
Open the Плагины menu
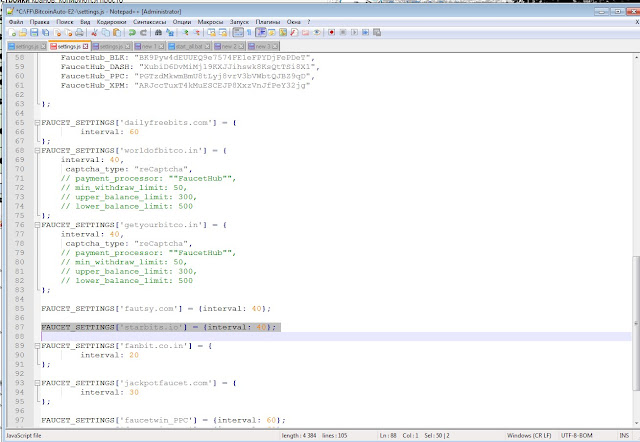[268, 22]
